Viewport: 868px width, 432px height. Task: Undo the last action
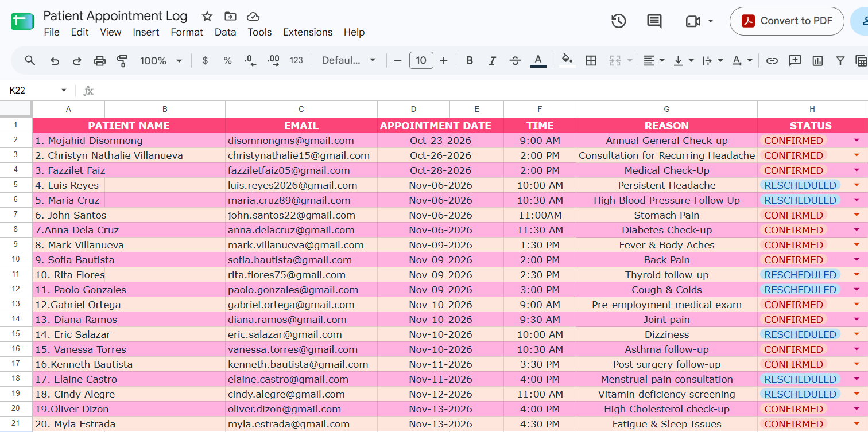click(x=55, y=60)
